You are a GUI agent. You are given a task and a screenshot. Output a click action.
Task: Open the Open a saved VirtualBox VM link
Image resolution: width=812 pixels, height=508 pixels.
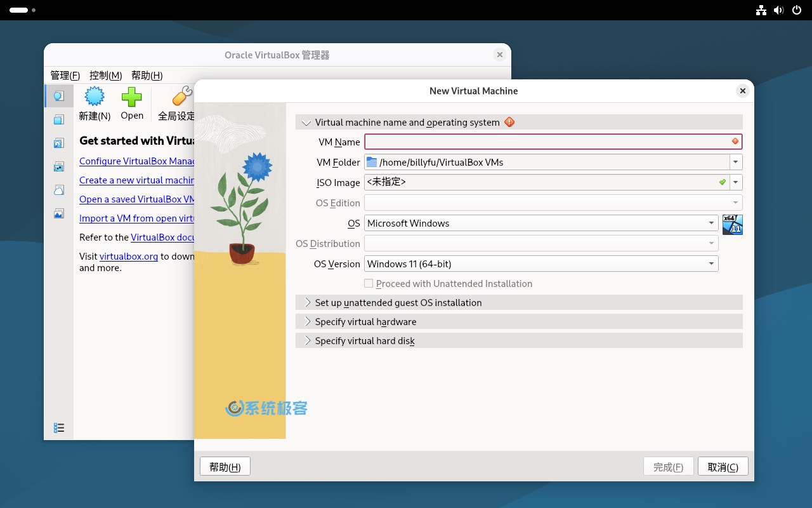coord(137,199)
